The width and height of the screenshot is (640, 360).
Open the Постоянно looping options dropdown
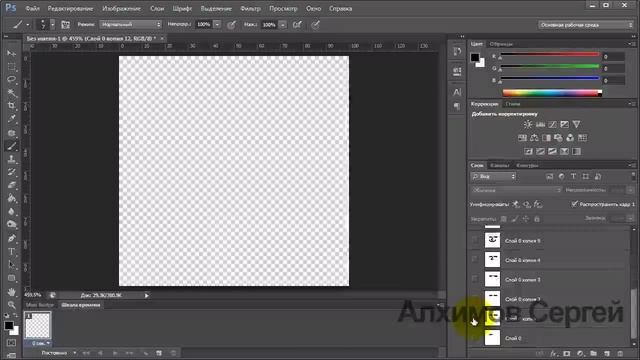[58, 353]
